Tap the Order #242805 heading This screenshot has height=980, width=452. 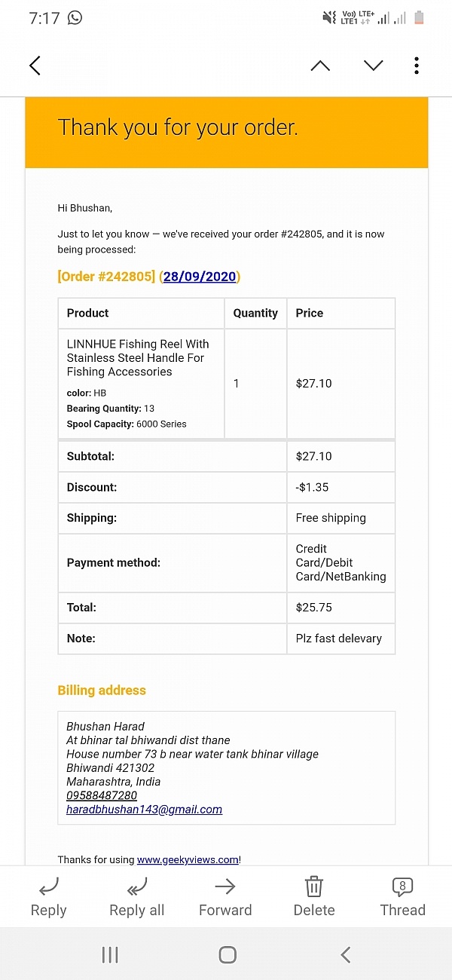[x=106, y=277]
